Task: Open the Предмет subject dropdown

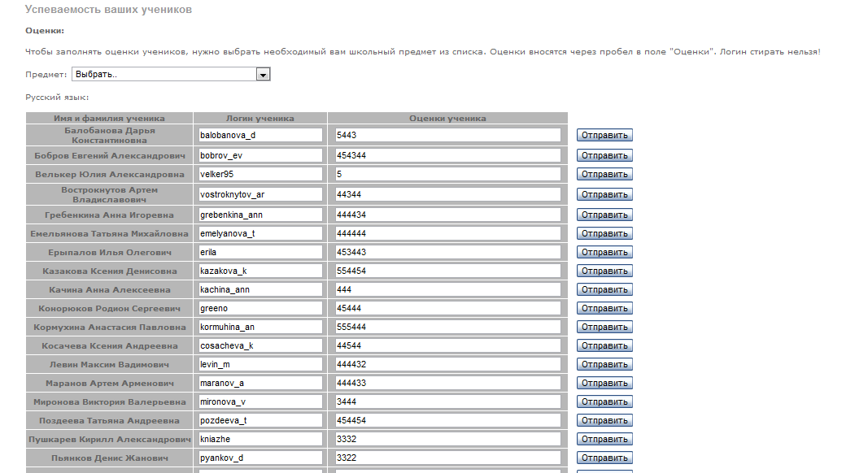Action: [171, 74]
